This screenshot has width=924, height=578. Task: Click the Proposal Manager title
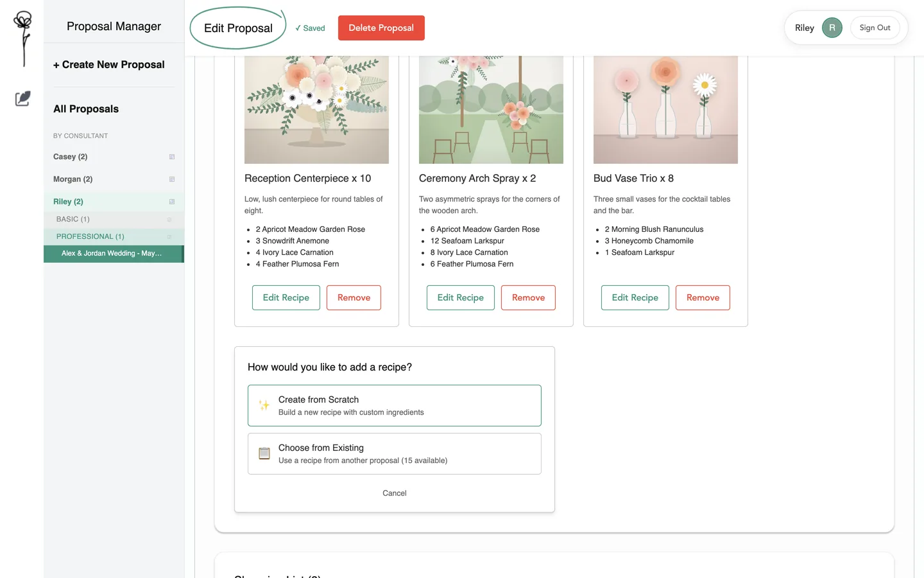[114, 26]
